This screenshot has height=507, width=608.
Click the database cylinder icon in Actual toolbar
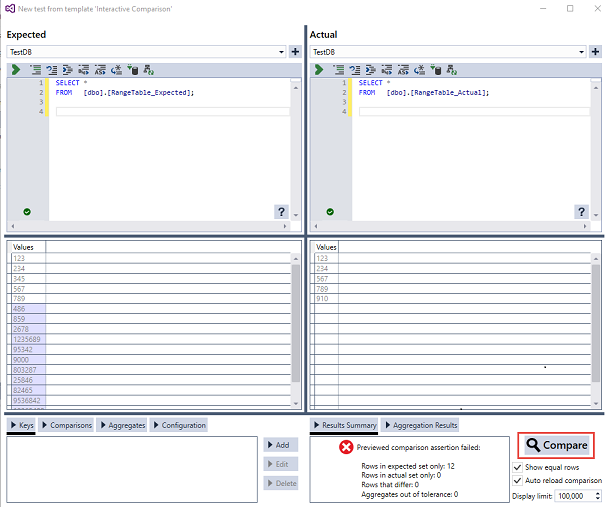click(436, 70)
